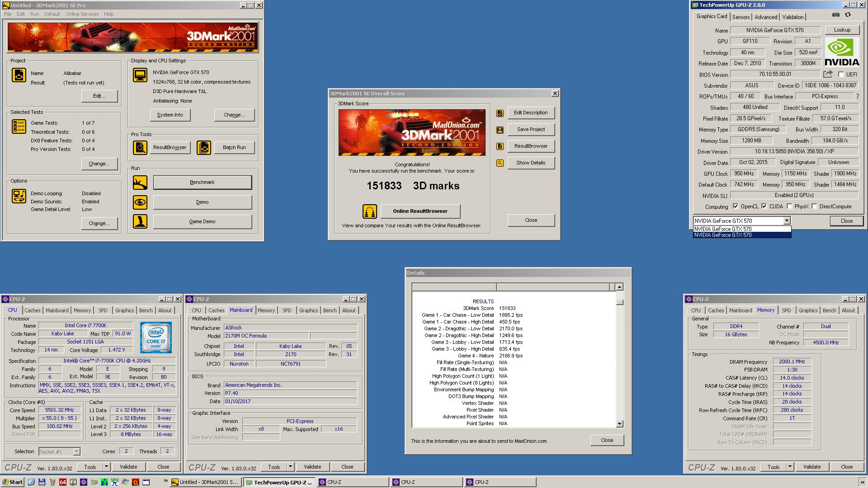868x488 pixels.
Task: Click the Selected Tests checklist icon
Action: 19,127
